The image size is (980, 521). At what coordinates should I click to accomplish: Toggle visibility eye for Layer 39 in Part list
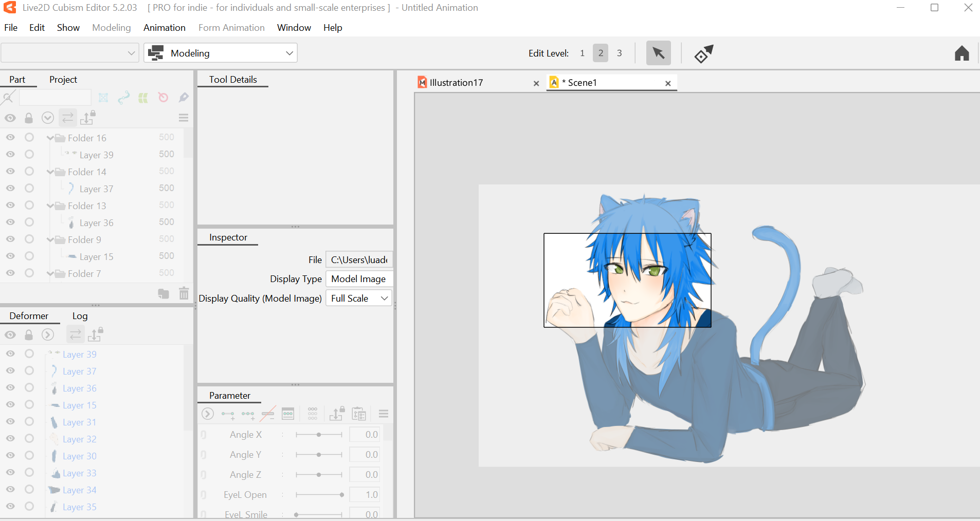click(10, 155)
